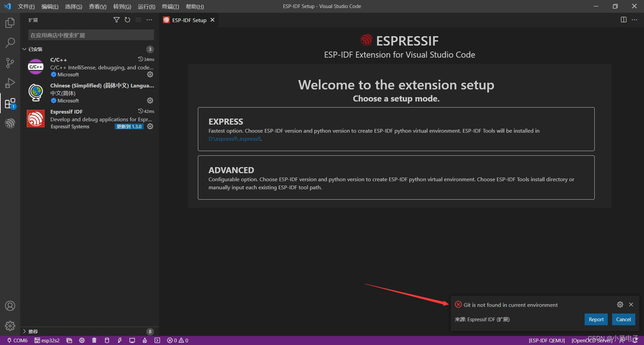
Task: Dismiss the Git not found notification
Action: tap(631, 304)
